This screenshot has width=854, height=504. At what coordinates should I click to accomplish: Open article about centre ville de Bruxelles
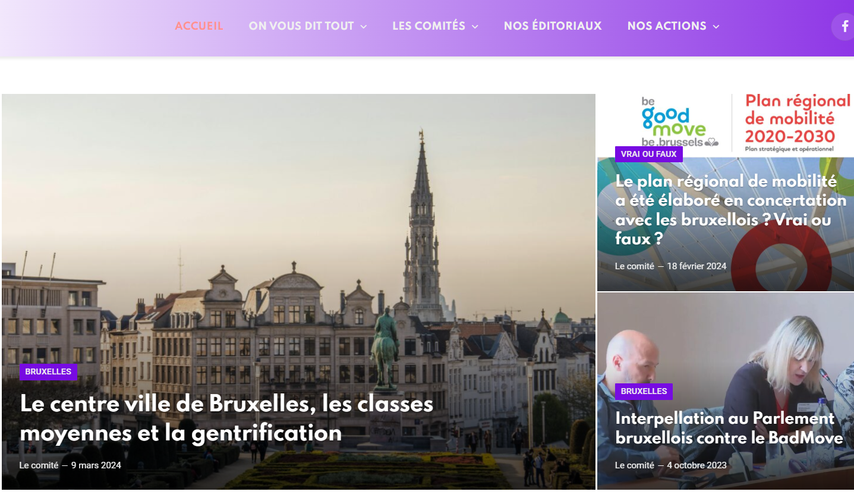click(x=226, y=418)
